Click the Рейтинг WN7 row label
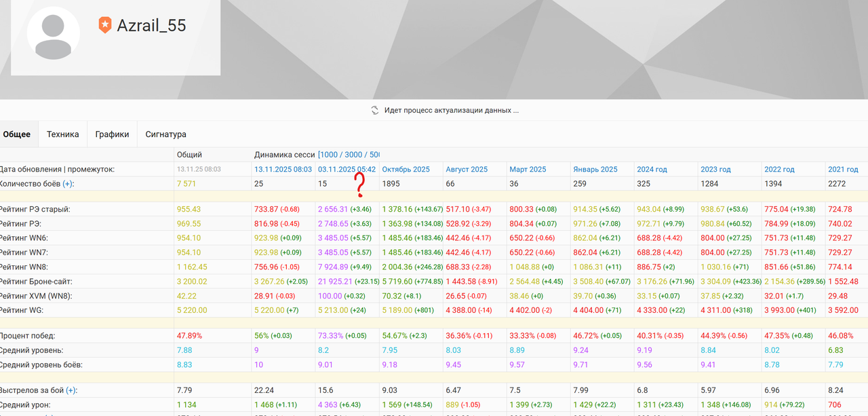 24,252
